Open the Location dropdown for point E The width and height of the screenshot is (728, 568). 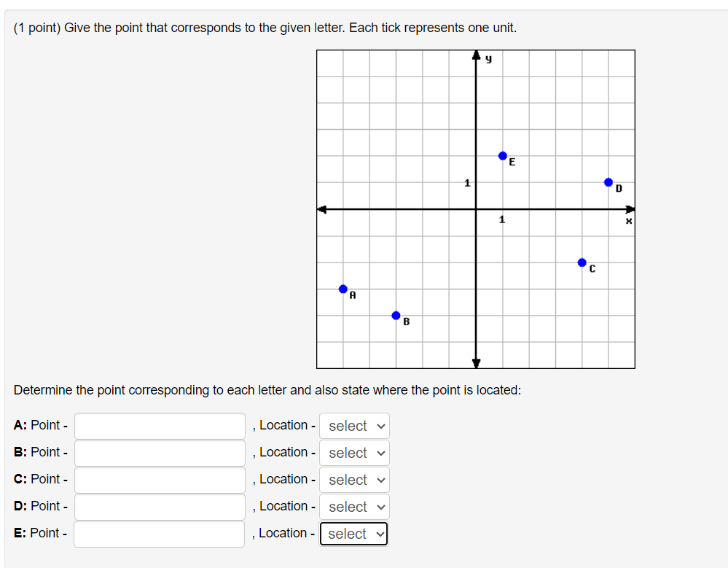click(353, 533)
